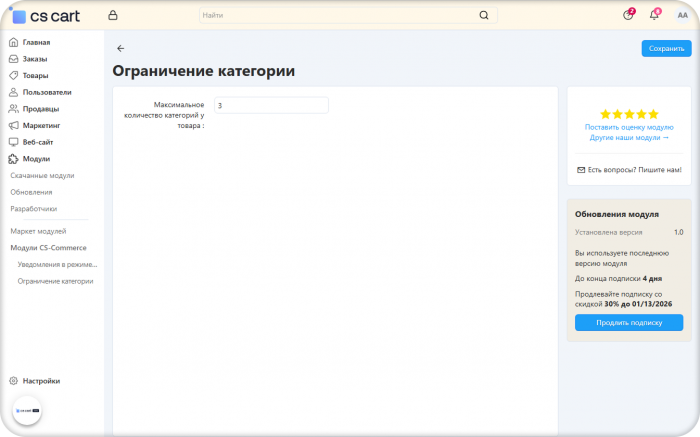This screenshot has height=437, width=700.
Task: Click the search magnifier icon
Action: pos(484,15)
